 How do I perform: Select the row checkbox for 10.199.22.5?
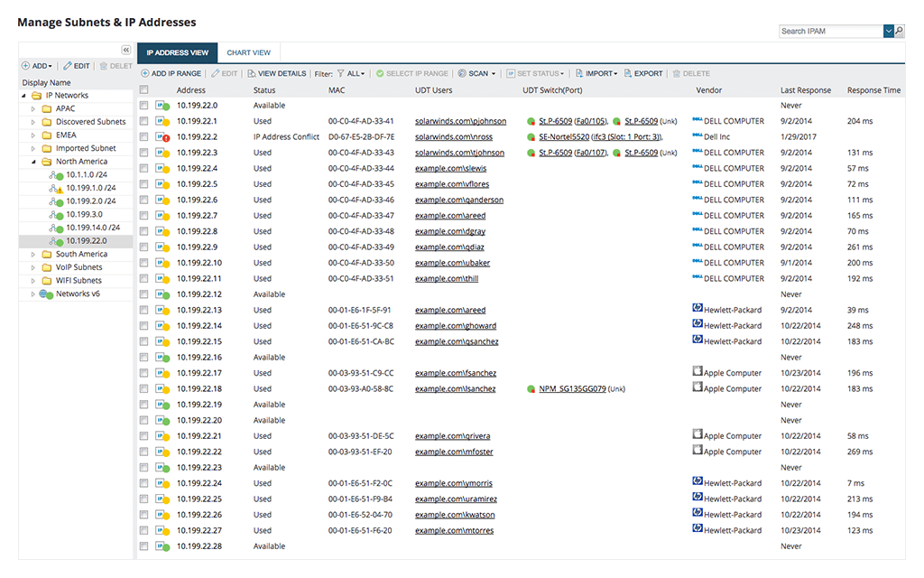coord(142,184)
